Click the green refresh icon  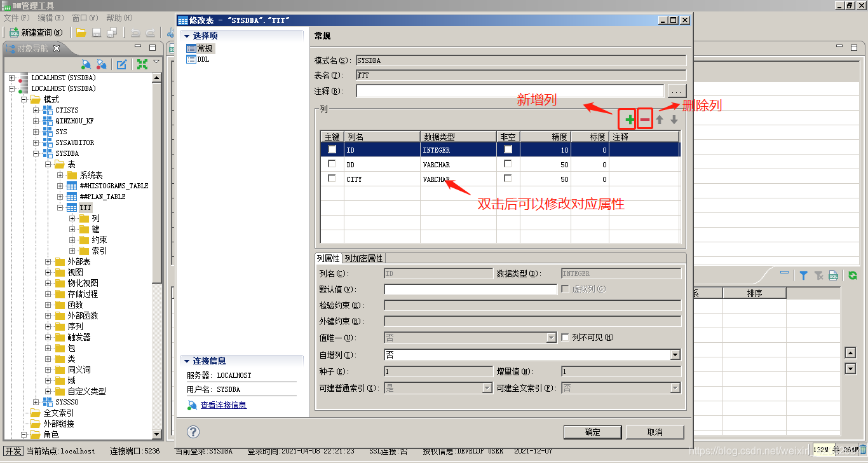853,275
